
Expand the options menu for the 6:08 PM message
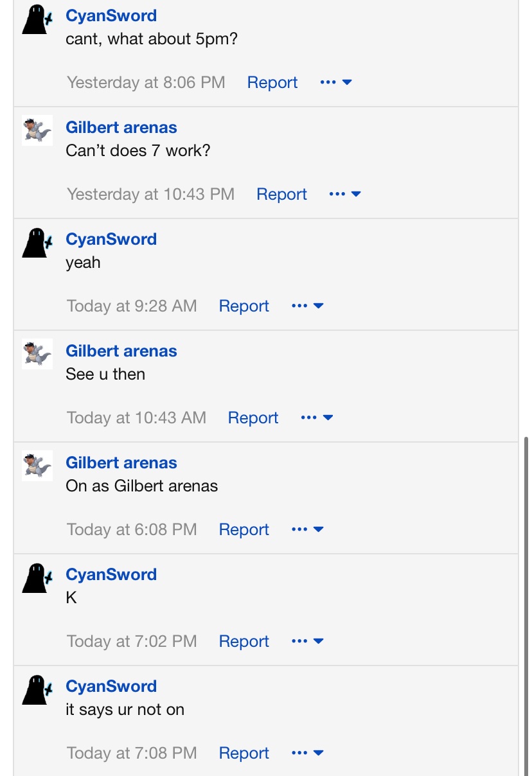pyautogui.click(x=308, y=529)
